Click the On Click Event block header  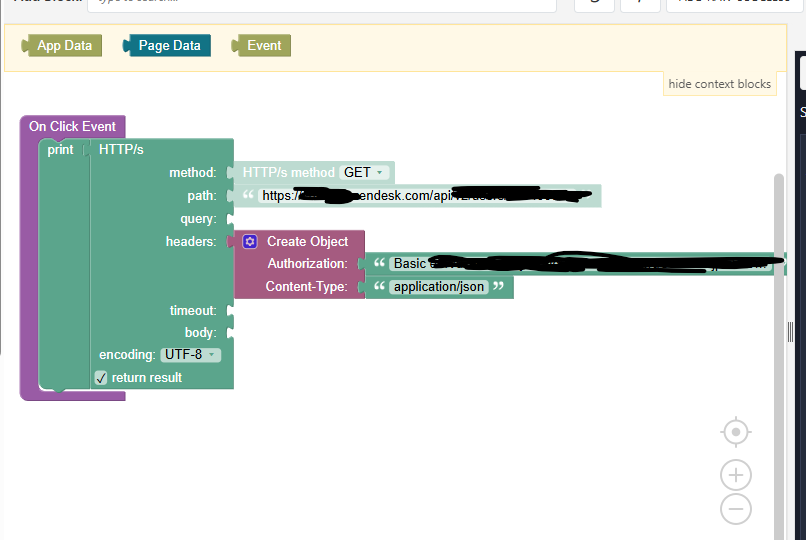pos(72,126)
